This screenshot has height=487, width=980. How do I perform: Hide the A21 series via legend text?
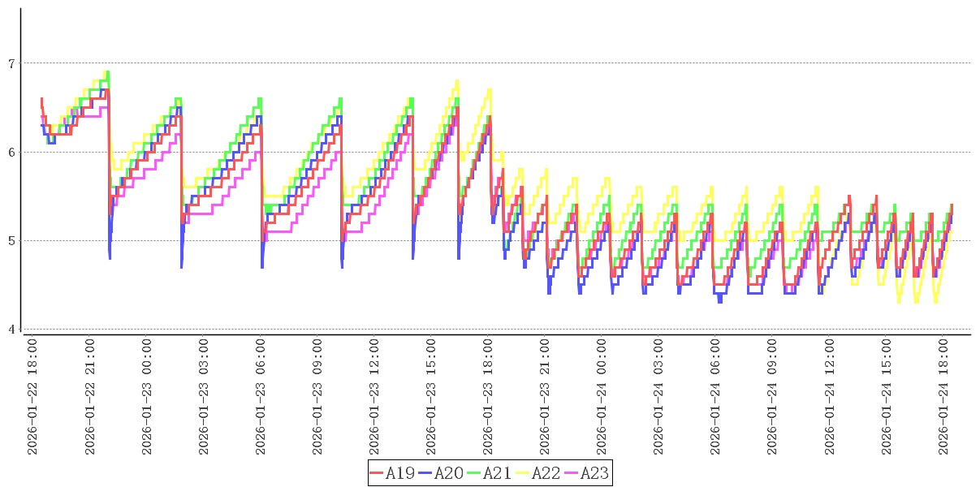498,473
